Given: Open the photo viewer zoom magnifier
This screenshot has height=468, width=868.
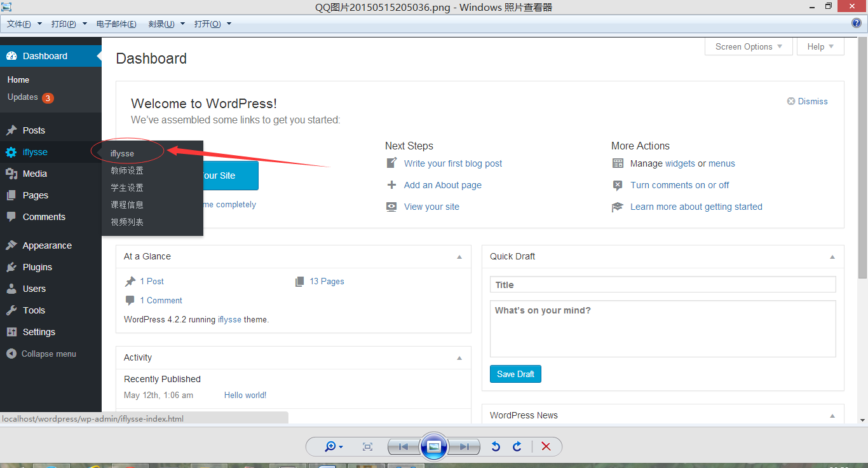Looking at the screenshot, I should pyautogui.click(x=334, y=446).
